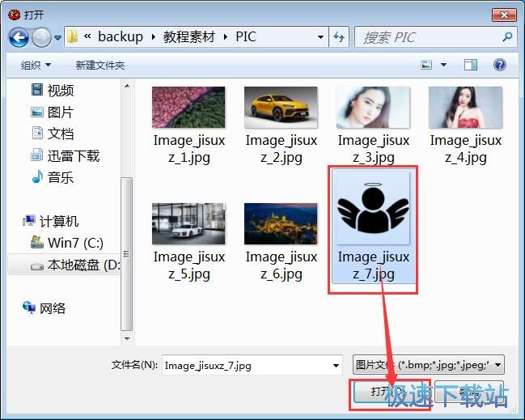525x420 pixels.
Task: Open the recent locations dropdown arrow
Action: tap(57, 37)
